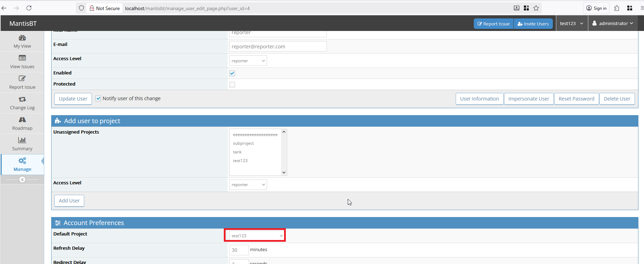Open the Default Project dropdown
Screen dimensions: 644x264
(x=257, y=235)
